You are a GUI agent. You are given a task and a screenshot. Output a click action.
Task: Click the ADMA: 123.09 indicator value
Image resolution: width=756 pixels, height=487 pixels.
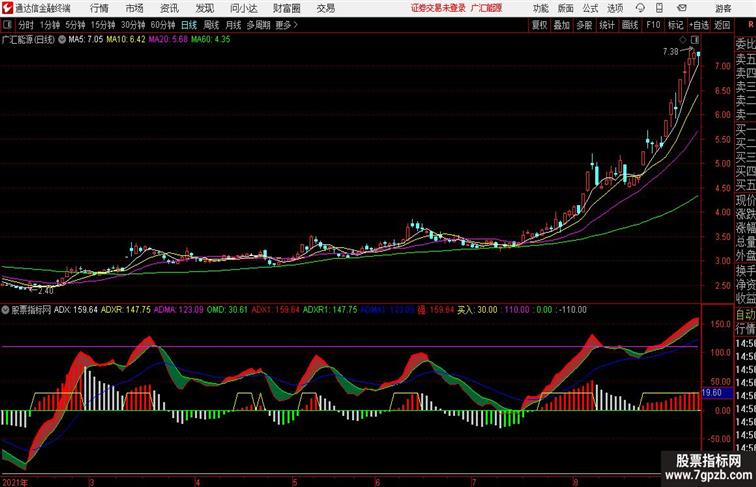pyautogui.click(x=178, y=310)
